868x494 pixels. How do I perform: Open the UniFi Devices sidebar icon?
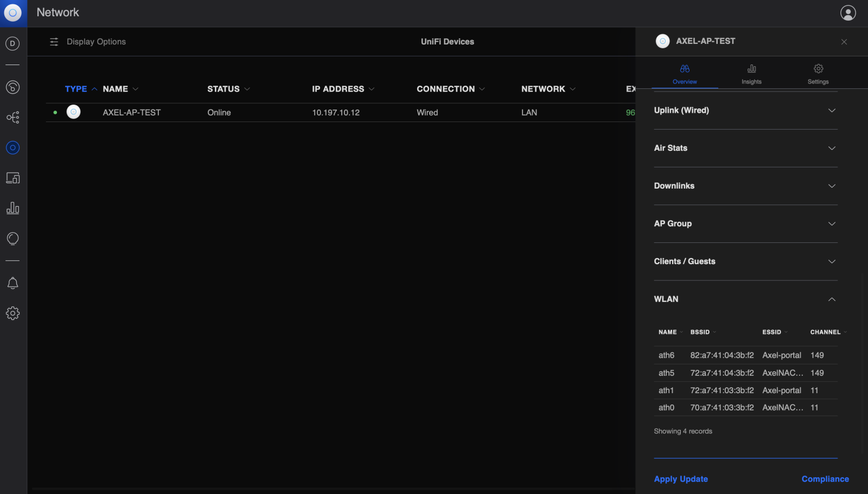coord(12,147)
